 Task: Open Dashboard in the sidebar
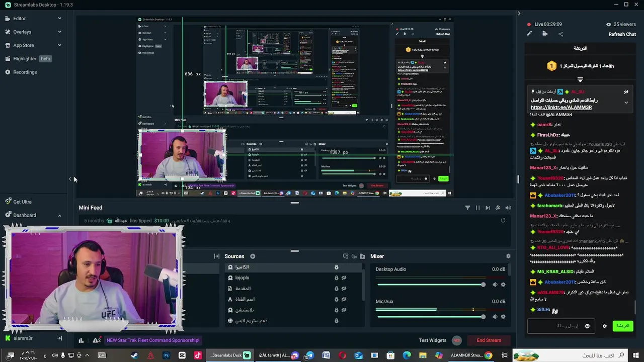pyautogui.click(x=24, y=215)
